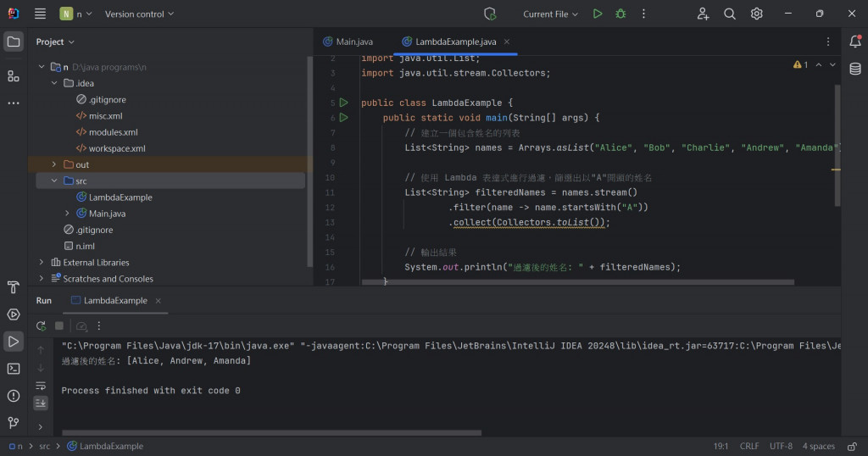The width and height of the screenshot is (868, 456).
Task: Toggle soft-wrap in Run console
Action: tap(41, 386)
